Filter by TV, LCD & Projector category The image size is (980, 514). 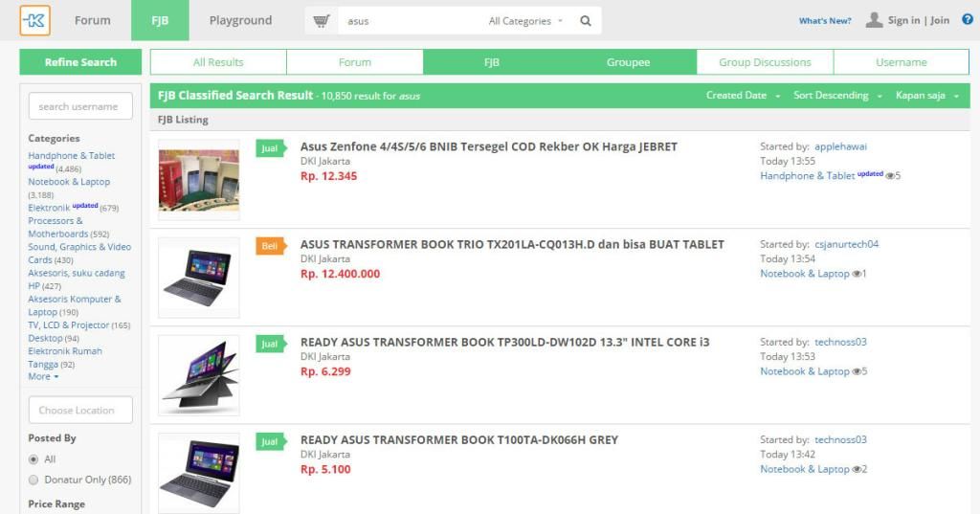tap(69, 325)
